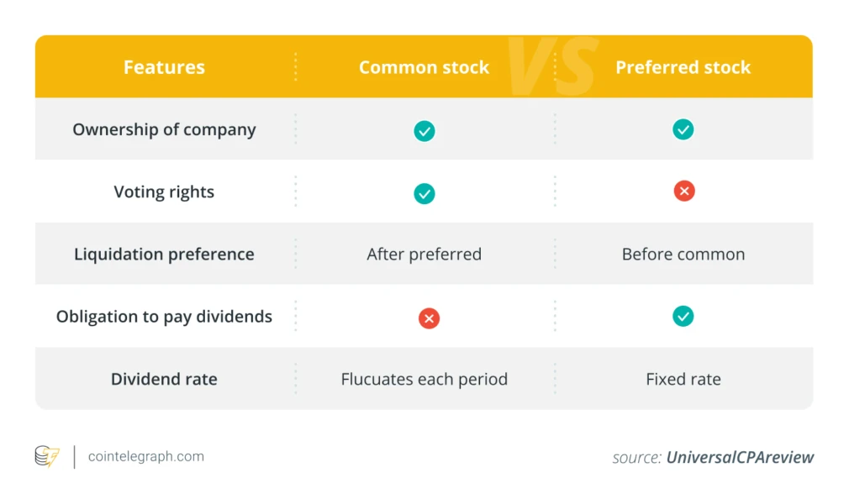The image size is (849, 504).
Task: Click the common stock voting rights checkmark
Action: coord(424,193)
